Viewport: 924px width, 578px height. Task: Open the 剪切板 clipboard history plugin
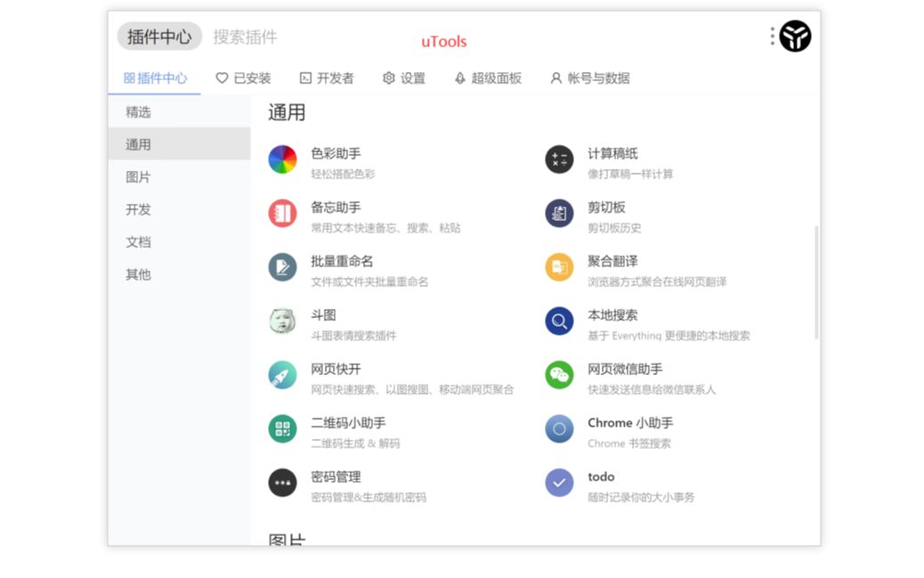(558, 214)
